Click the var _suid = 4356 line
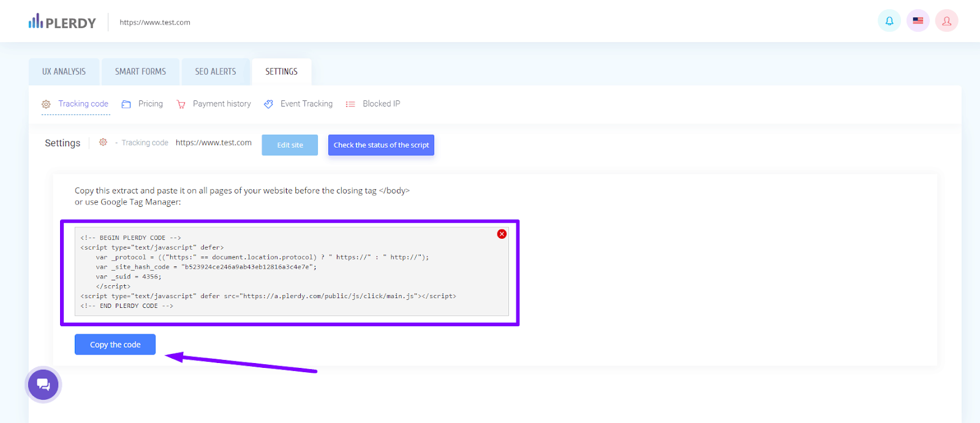The width and height of the screenshot is (980, 423). pyautogui.click(x=129, y=277)
